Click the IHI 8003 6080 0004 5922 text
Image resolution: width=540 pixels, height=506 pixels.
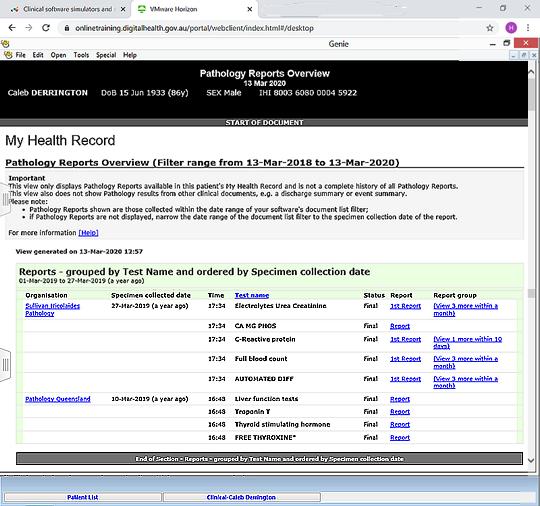click(x=308, y=93)
